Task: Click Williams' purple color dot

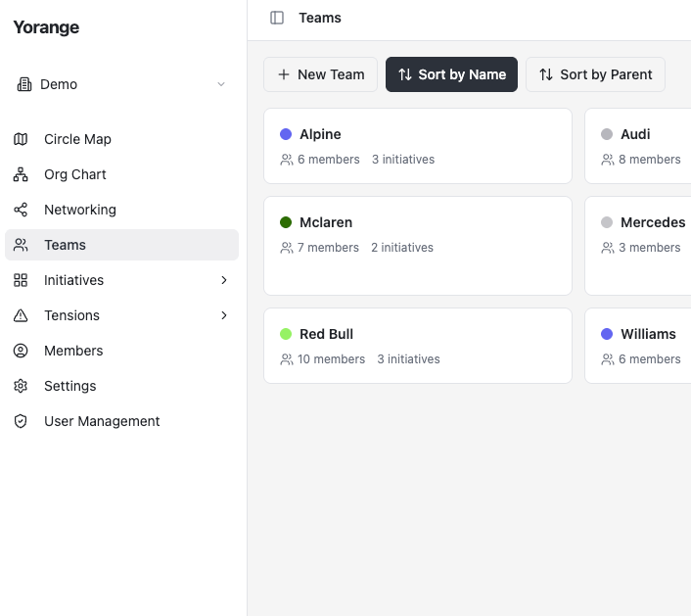Action: pos(607,334)
